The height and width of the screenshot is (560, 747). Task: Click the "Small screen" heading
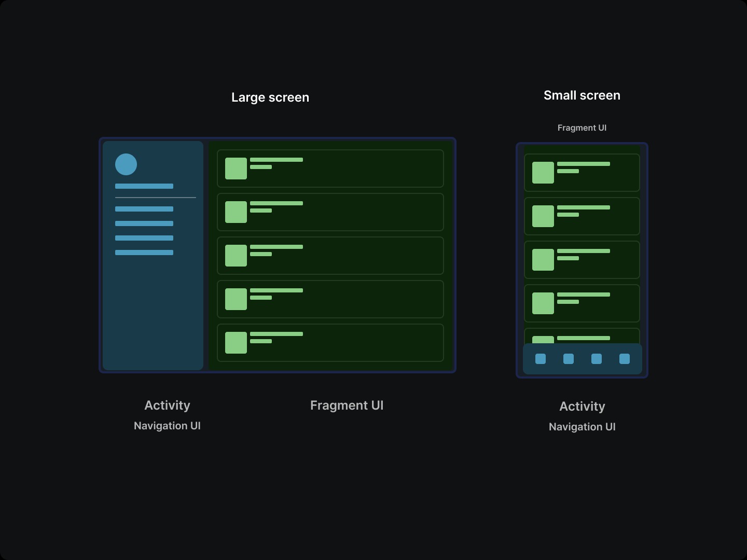[x=582, y=95]
